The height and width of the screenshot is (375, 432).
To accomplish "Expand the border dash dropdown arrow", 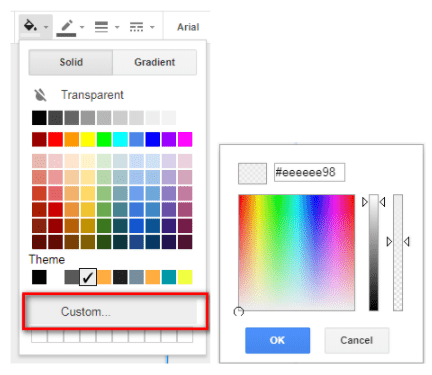I will 152,27.
